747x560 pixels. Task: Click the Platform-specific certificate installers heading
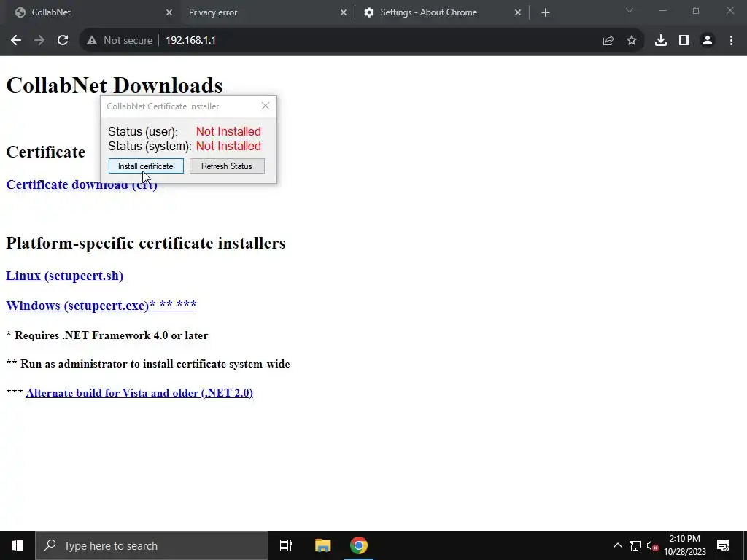[146, 244]
